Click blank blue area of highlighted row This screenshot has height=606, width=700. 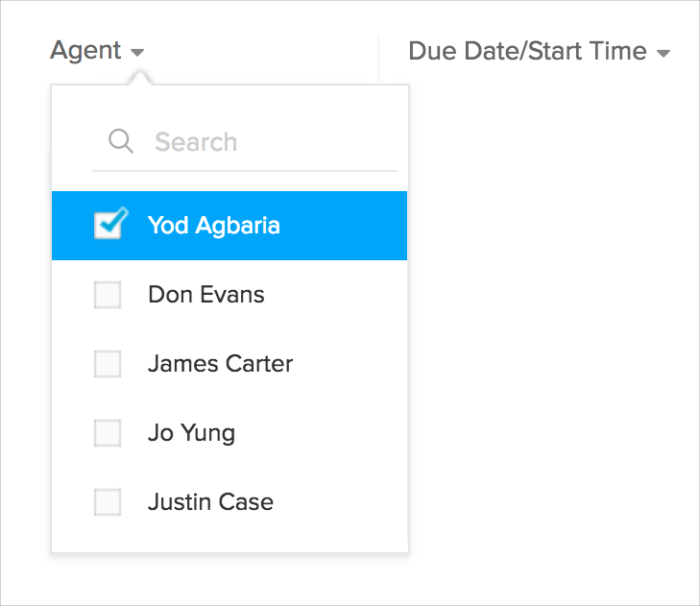[346, 226]
